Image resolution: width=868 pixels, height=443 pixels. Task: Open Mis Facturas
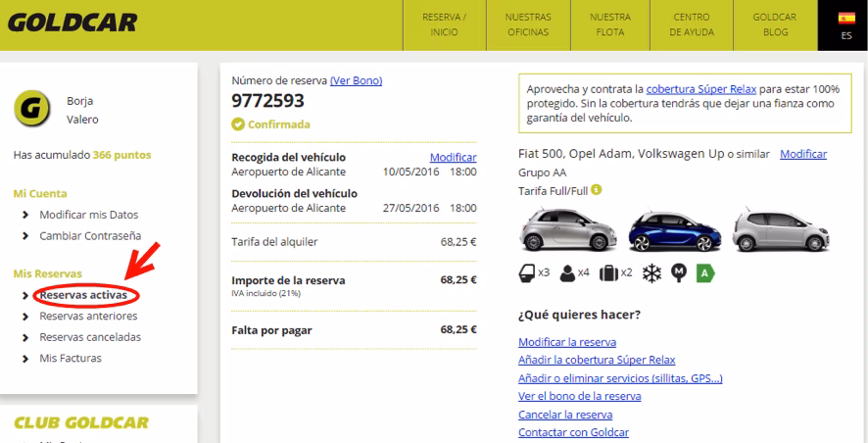click(x=71, y=359)
